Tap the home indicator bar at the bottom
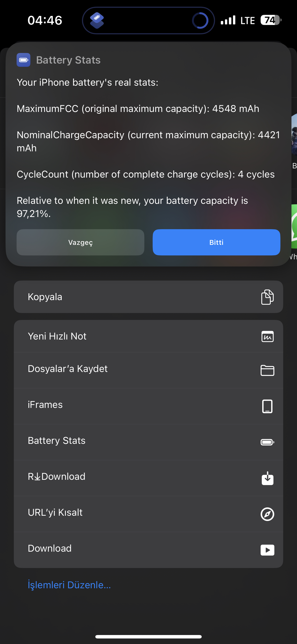This screenshot has height=644, width=297. (x=148, y=636)
